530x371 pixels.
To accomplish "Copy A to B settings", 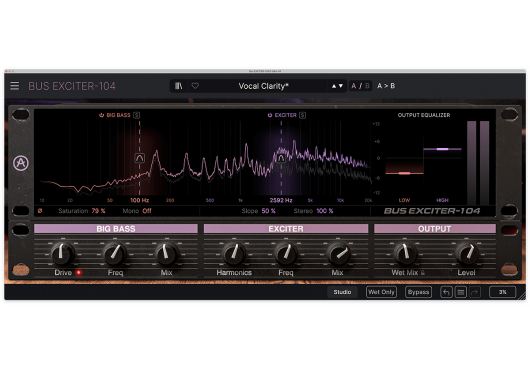I will click(x=386, y=86).
